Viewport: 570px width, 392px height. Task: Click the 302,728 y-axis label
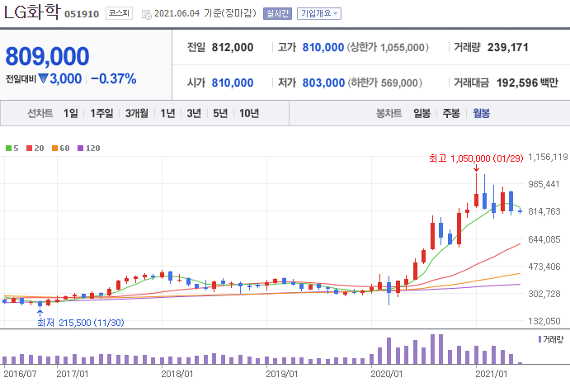coord(544,294)
